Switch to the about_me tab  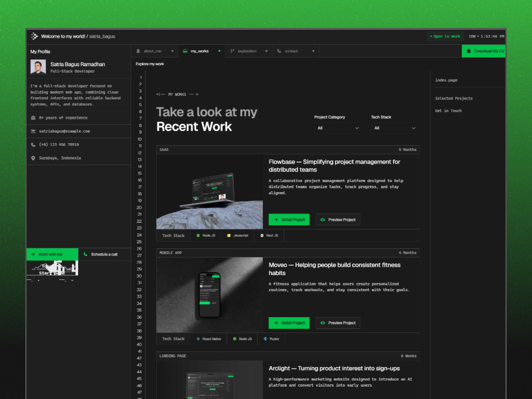tap(155, 51)
